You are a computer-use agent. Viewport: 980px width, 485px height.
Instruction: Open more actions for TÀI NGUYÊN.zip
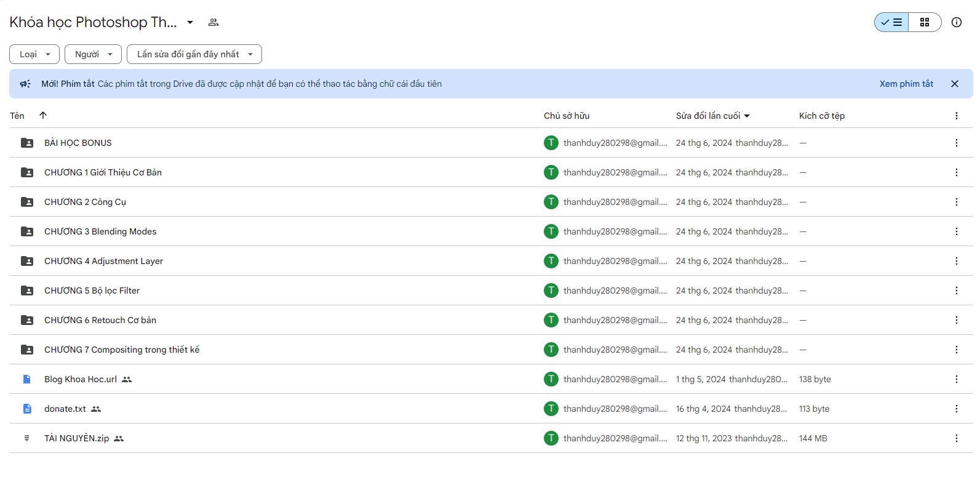coord(957,438)
